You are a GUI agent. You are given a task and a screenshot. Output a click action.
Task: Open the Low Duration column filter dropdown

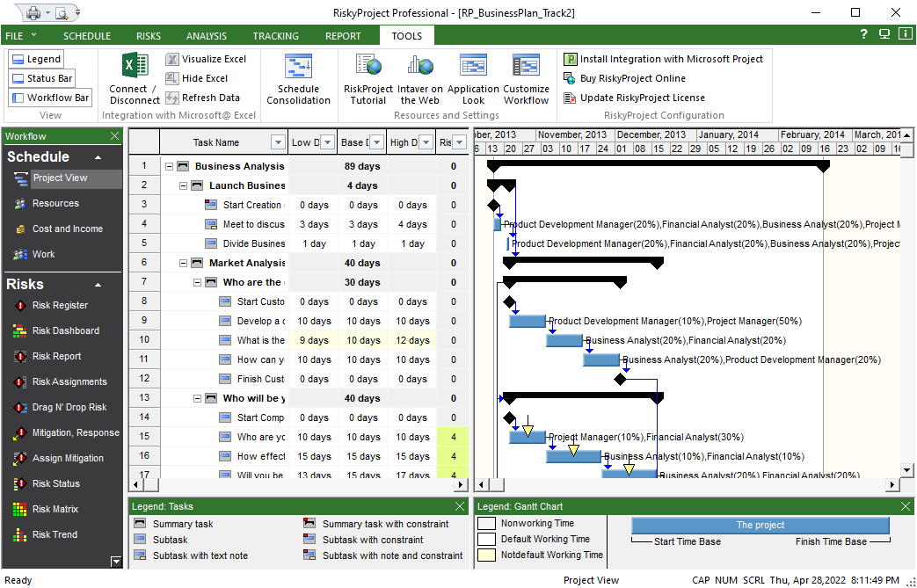point(327,142)
